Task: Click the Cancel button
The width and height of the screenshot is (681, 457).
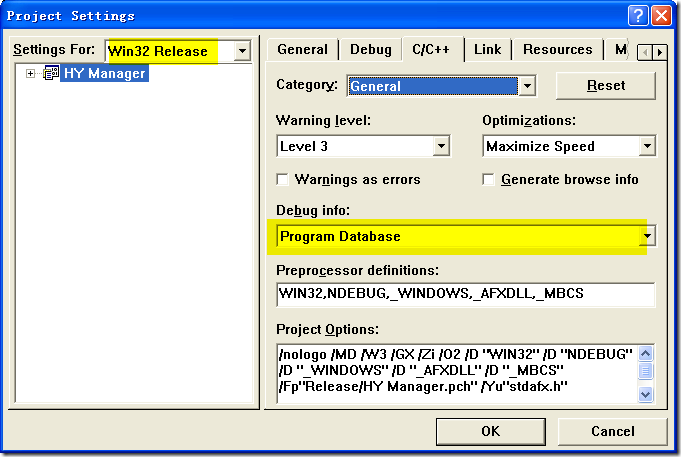Action: click(612, 431)
